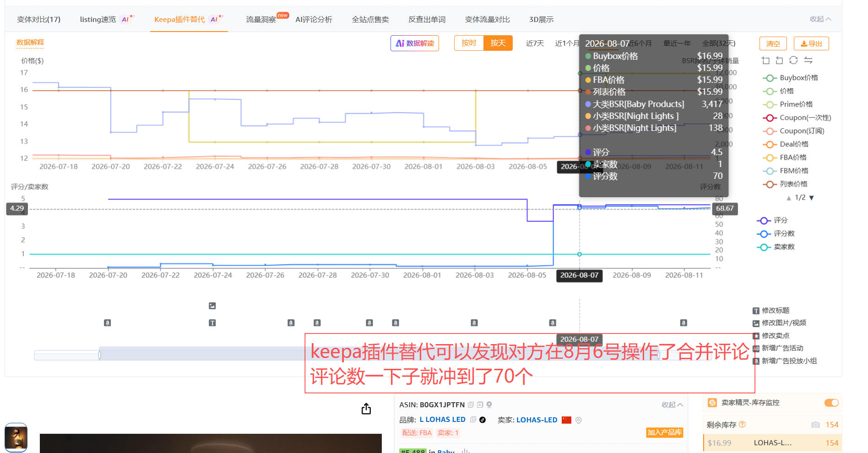Viewport: 868px width, 453px height.
Task: Toggle Prime价格 series in legend
Action: point(787,104)
